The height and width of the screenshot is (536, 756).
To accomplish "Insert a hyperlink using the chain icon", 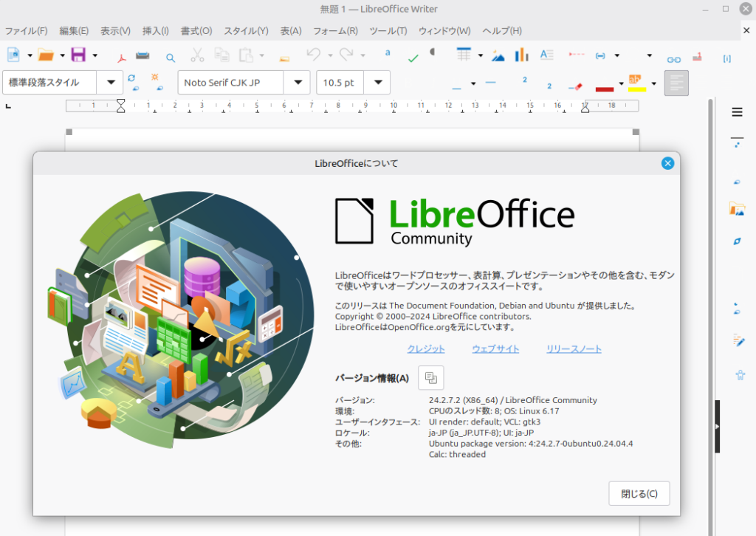I will coord(673,59).
